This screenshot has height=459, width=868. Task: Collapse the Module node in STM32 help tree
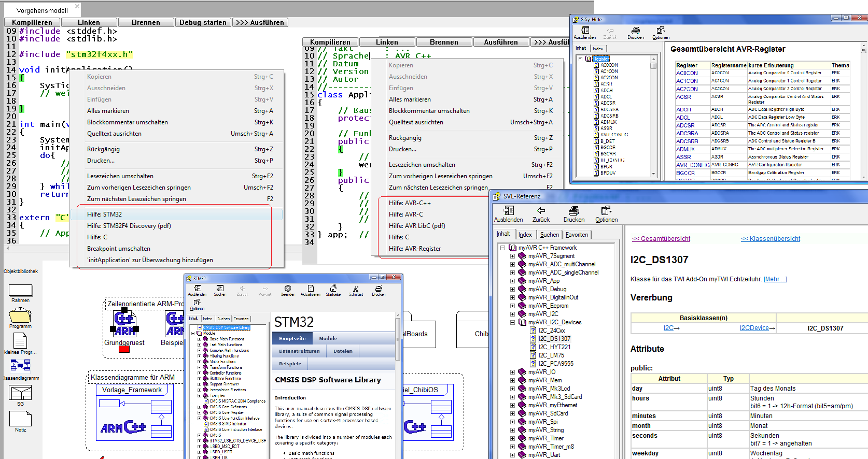pos(193,333)
